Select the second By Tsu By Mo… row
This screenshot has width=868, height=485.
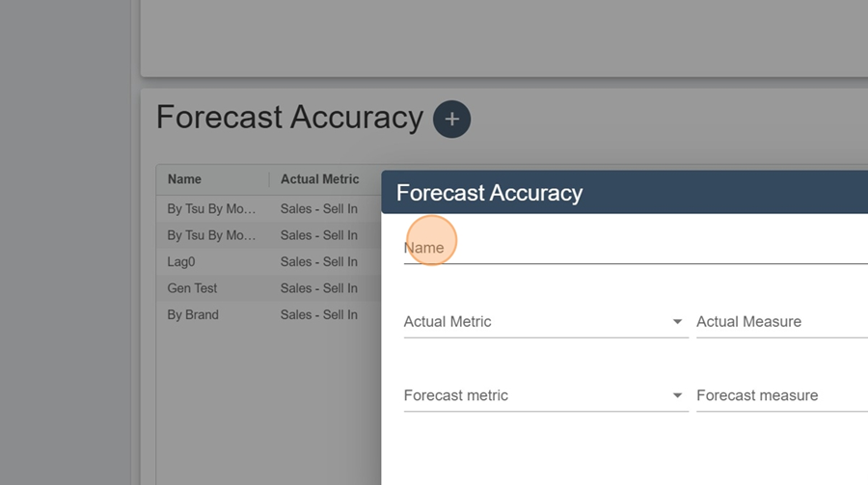coord(269,235)
